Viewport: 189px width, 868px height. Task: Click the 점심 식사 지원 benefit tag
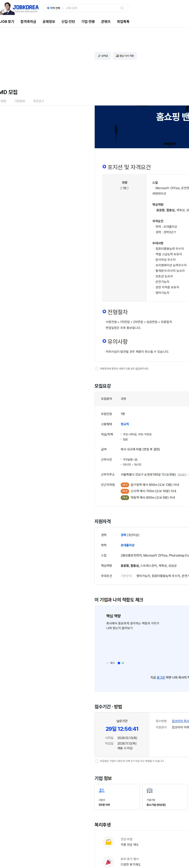tap(125, 56)
